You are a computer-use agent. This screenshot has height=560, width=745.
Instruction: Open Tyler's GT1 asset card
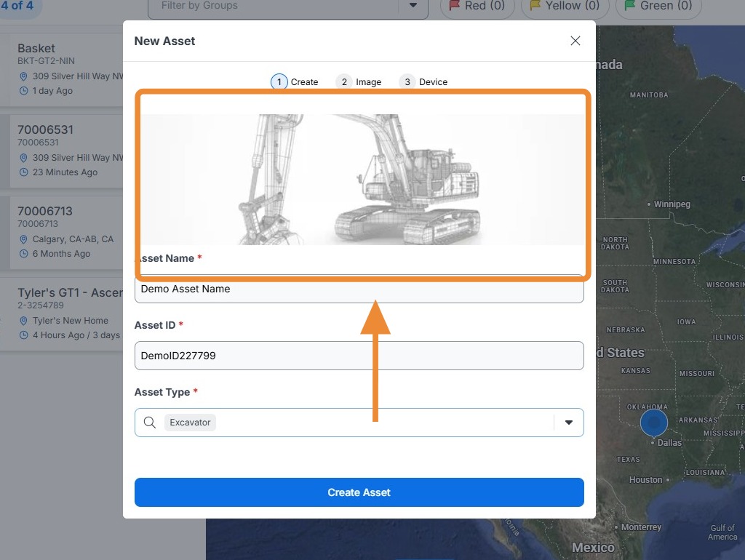62,314
